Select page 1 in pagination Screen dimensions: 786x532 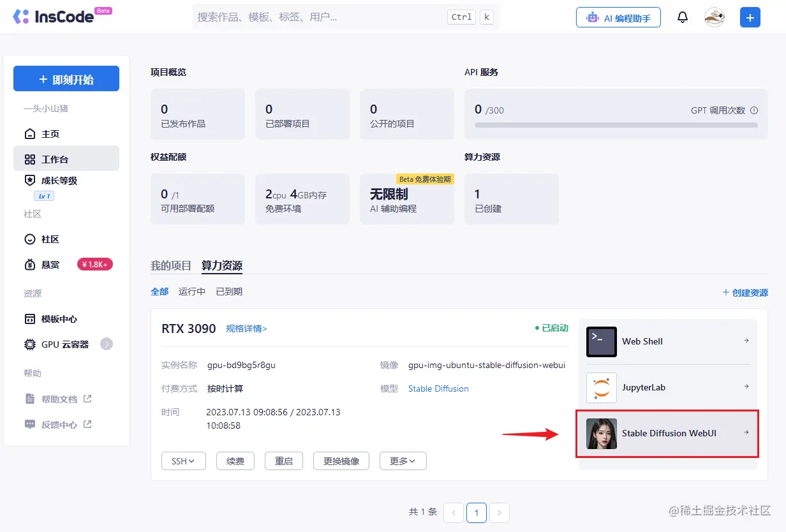[477, 512]
